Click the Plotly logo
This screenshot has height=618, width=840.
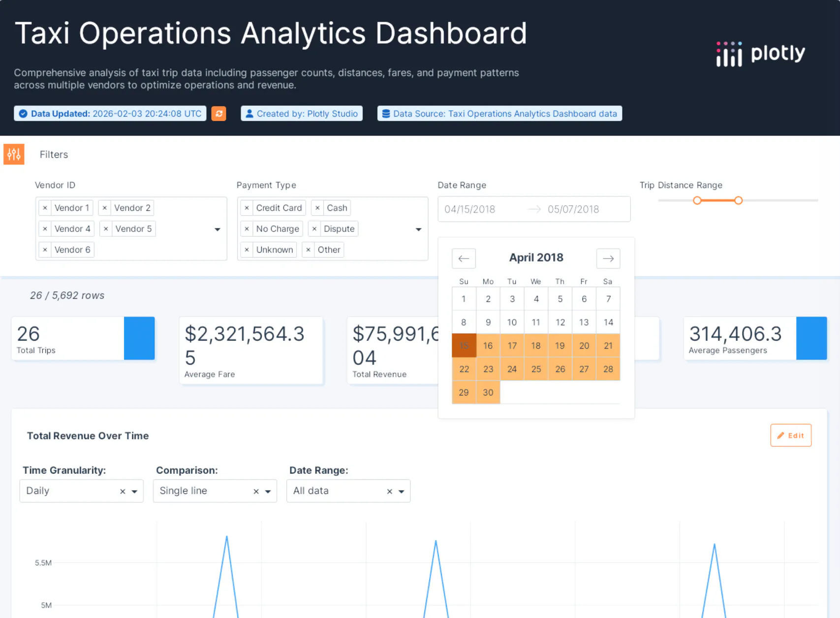tap(760, 54)
